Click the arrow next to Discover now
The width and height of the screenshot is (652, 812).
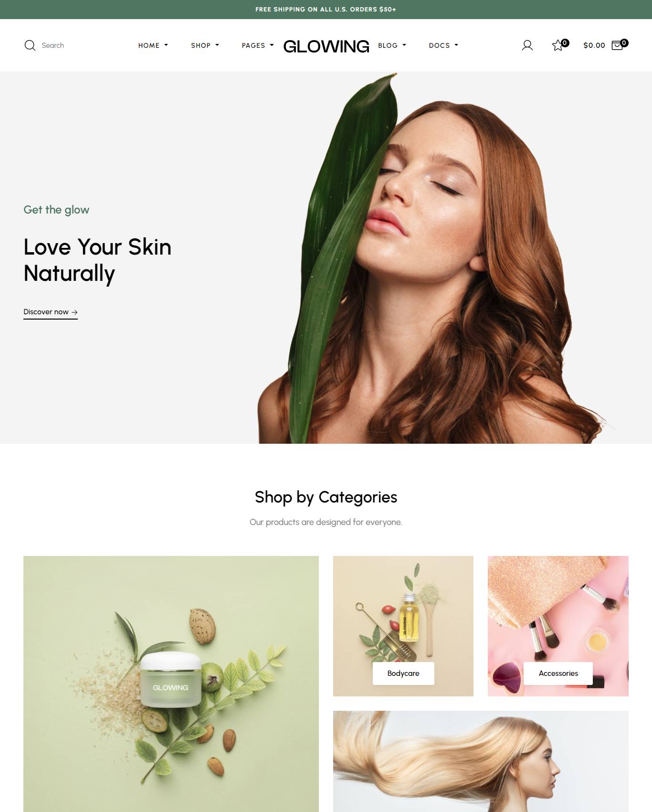[x=74, y=312]
